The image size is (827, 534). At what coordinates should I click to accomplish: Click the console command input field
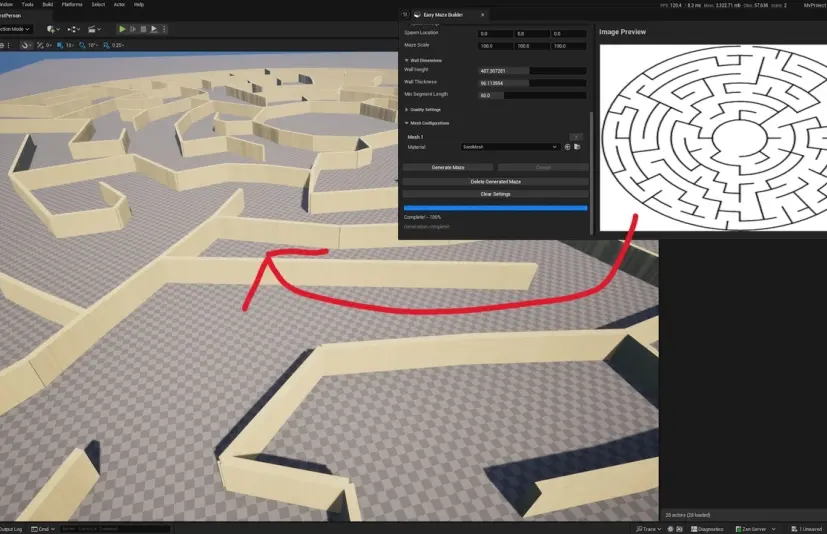click(115, 529)
